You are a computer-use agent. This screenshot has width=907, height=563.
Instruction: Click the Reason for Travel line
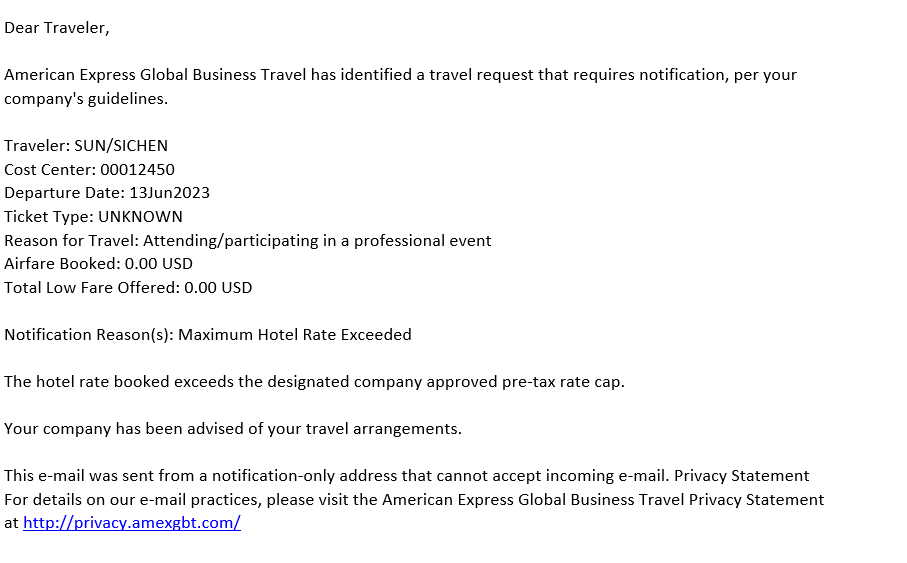pos(248,241)
